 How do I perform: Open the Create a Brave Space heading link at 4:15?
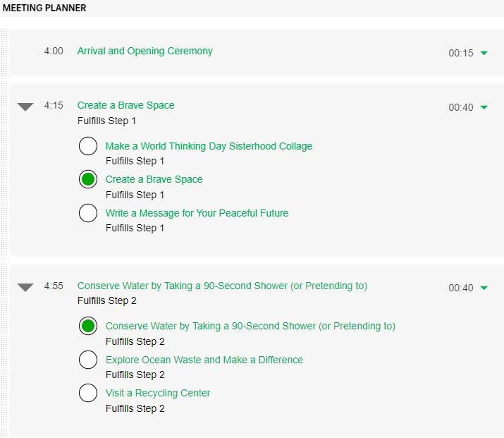pyautogui.click(x=125, y=105)
